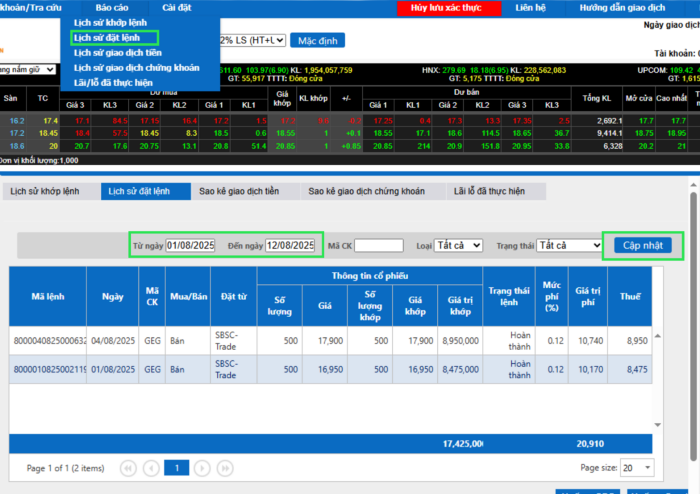Click the Cập nhật button

click(x=643, y=245)
